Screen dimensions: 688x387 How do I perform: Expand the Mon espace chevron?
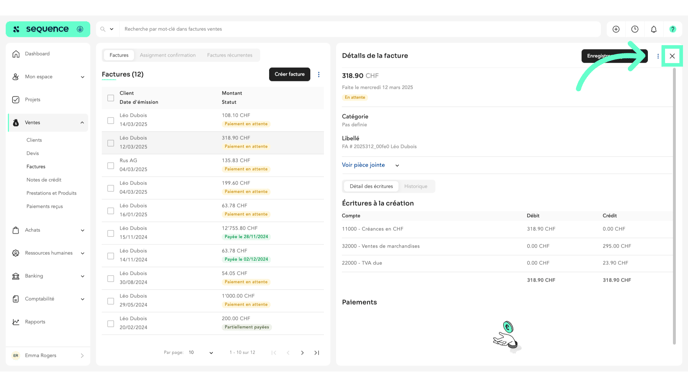(x=82, y=77)
